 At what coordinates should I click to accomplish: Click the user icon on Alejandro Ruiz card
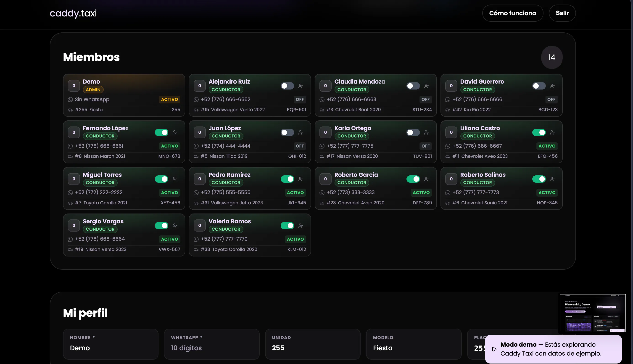[301, 86]
